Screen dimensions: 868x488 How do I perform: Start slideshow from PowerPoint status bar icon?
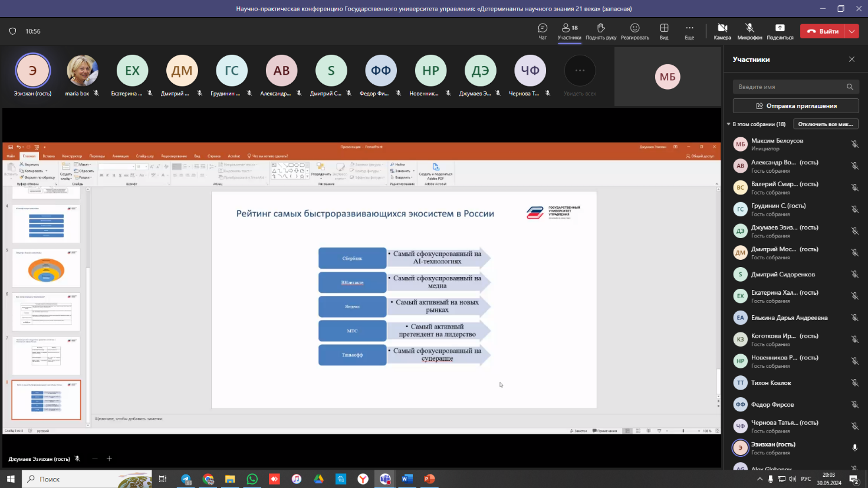pos(659,431)
